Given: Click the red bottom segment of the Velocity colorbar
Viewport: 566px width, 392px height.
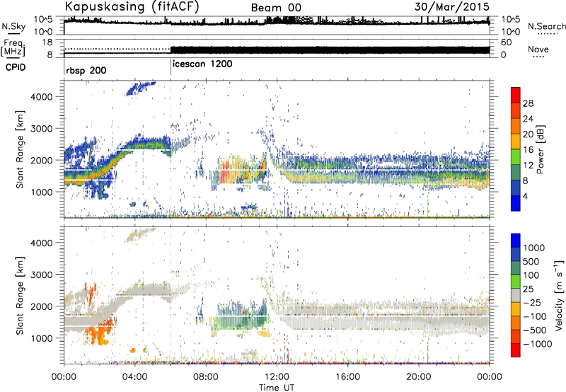Looking at the screenshot, I should (516, 350).
